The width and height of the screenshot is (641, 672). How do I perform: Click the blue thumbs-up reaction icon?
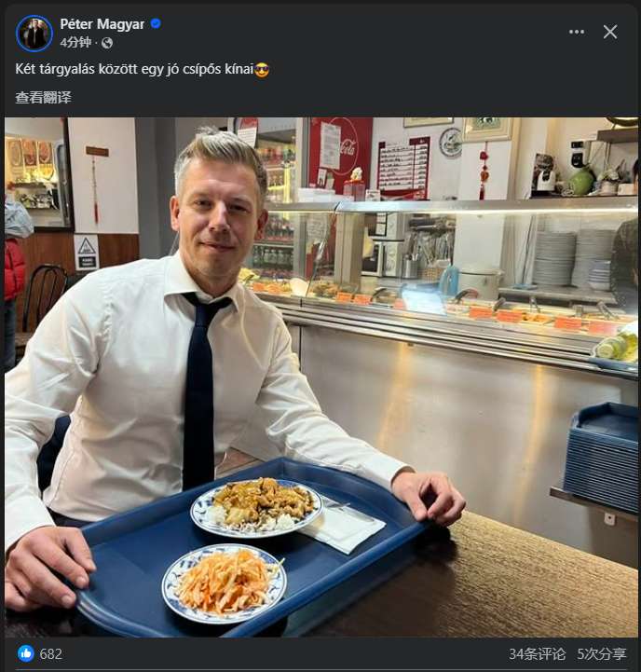(x=25, y=653)
